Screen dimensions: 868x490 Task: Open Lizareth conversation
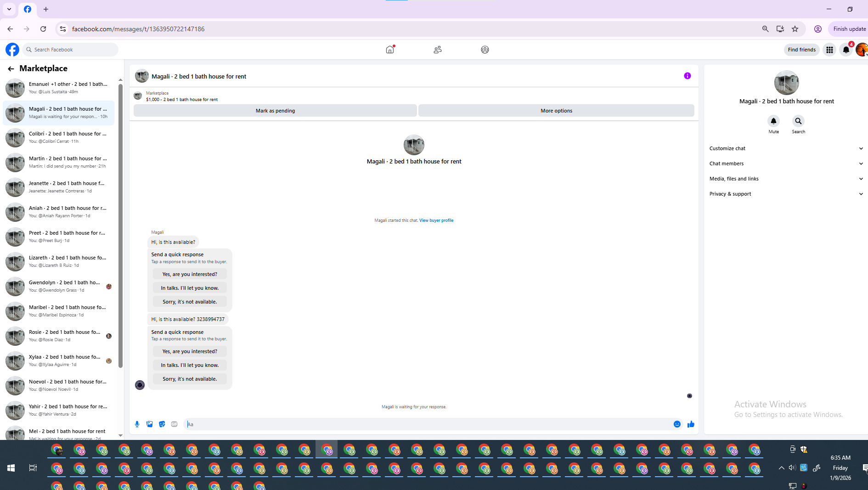tap(59, 261)
